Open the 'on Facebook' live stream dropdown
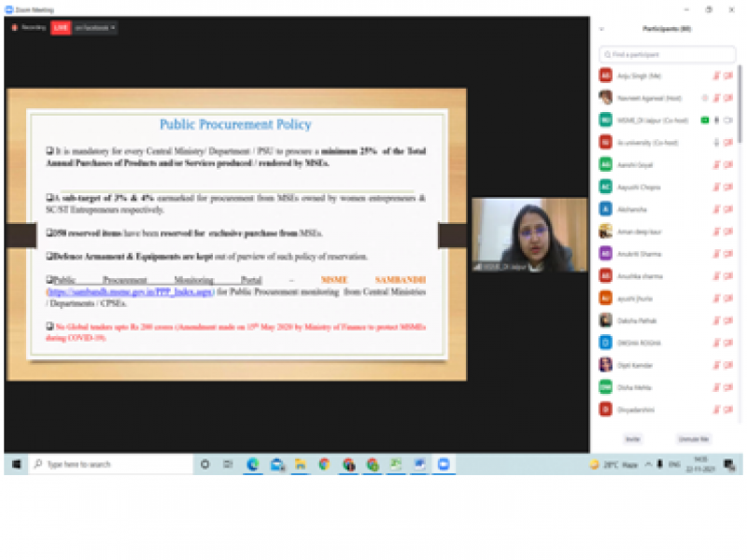 (x=96, y=28)
